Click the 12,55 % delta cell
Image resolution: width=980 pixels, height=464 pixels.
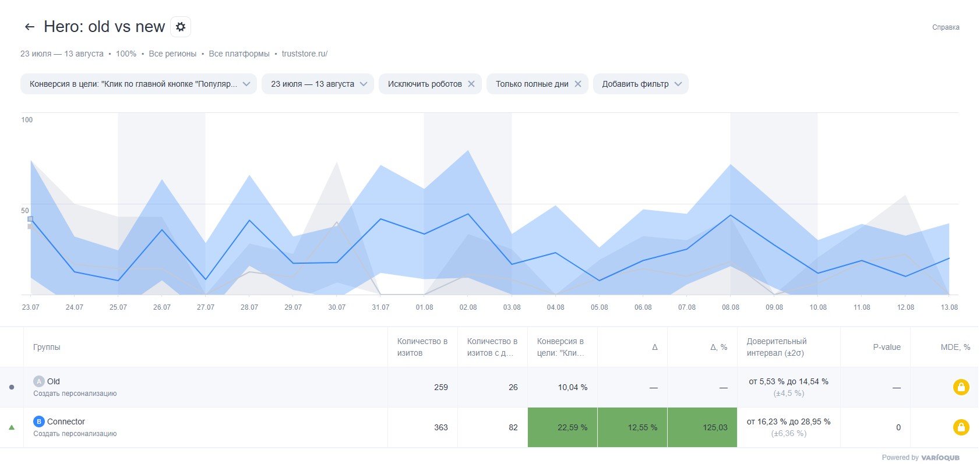tap(632, 427)
